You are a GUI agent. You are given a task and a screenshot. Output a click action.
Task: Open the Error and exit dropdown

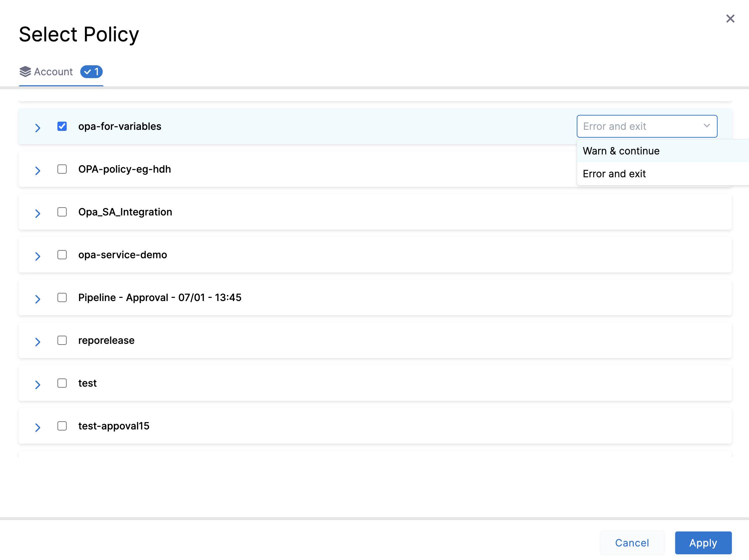coord(646,126)
